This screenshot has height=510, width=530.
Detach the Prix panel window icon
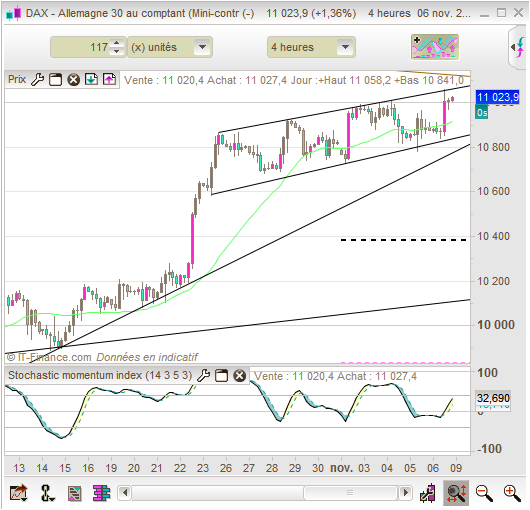click(55, 80)
